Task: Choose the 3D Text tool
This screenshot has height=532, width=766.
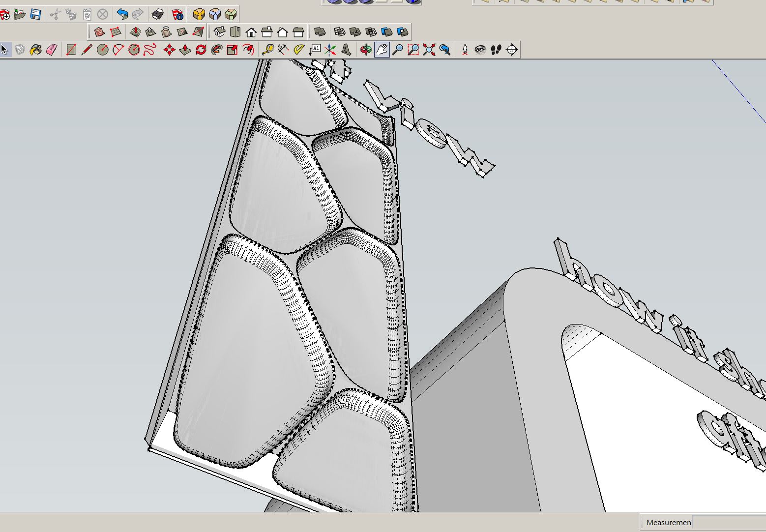Action: [x=347, y=50]
